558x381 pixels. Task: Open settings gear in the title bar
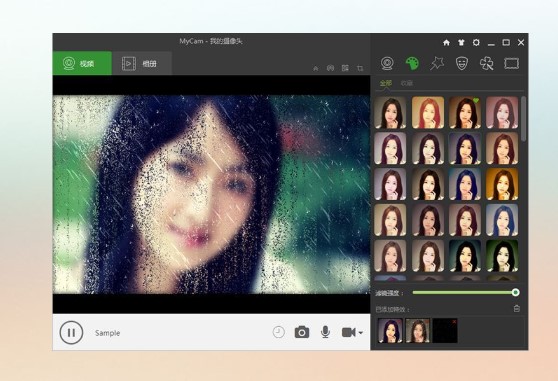tap(476, 43)
